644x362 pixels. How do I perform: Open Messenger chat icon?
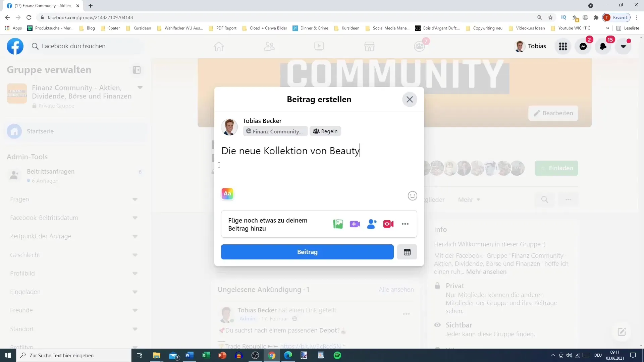pos(583,46)
